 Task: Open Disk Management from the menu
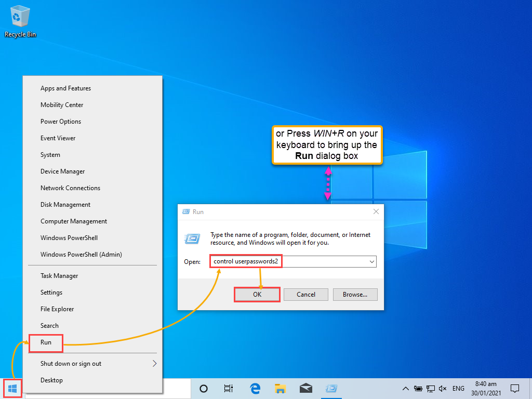click(x=92, y=205)
